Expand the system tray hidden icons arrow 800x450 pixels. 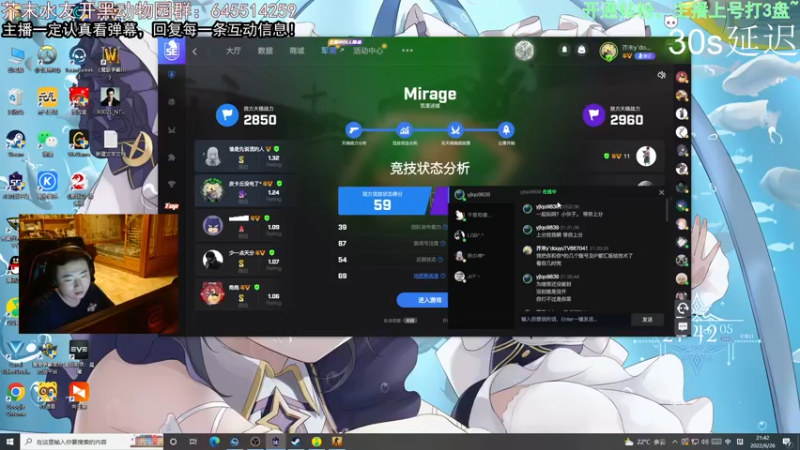point(674,442)
